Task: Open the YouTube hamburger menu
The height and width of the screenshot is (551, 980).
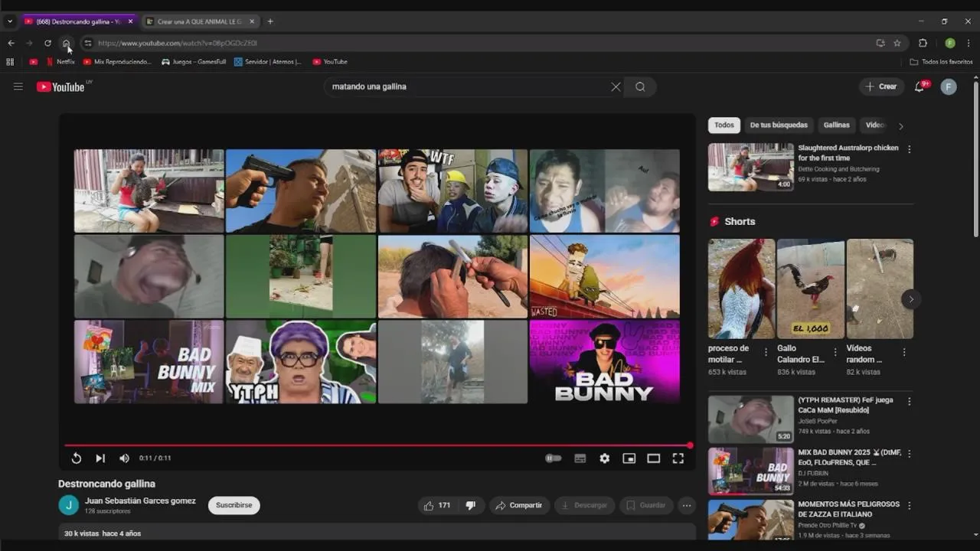Action: click(18, 86)
